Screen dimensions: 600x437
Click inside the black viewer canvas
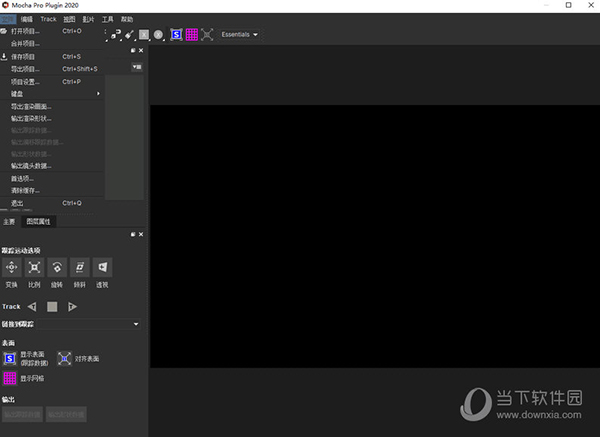point(375,236)
